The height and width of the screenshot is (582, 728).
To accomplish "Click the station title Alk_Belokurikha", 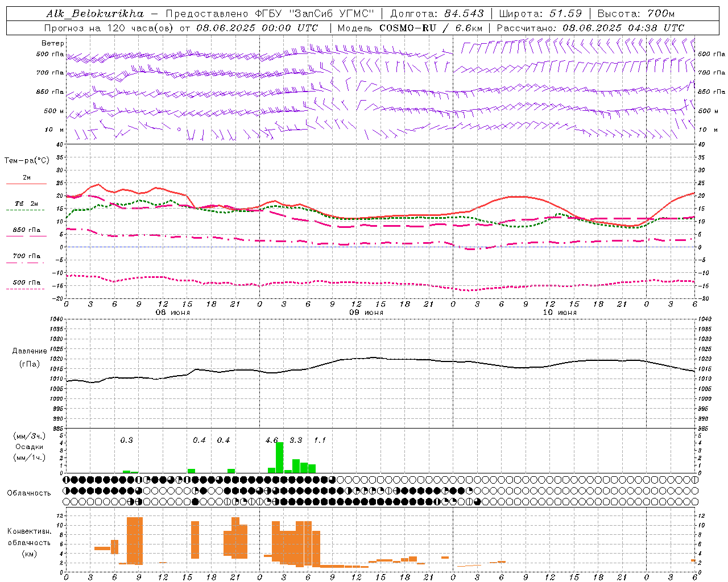I will (x=95, y=14).
